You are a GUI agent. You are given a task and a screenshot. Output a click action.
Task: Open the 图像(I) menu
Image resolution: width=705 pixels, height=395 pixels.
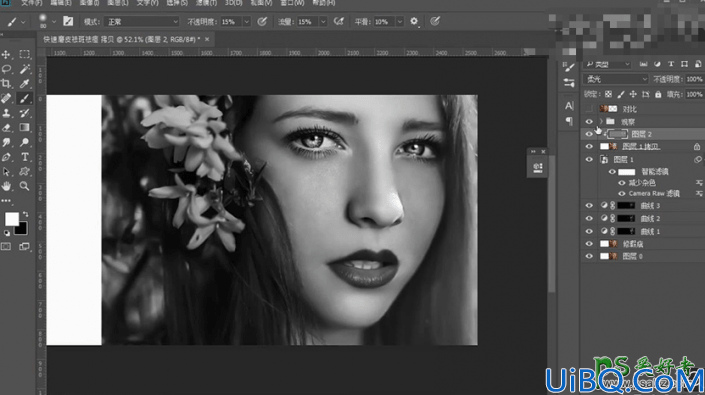tap(89, 3)
